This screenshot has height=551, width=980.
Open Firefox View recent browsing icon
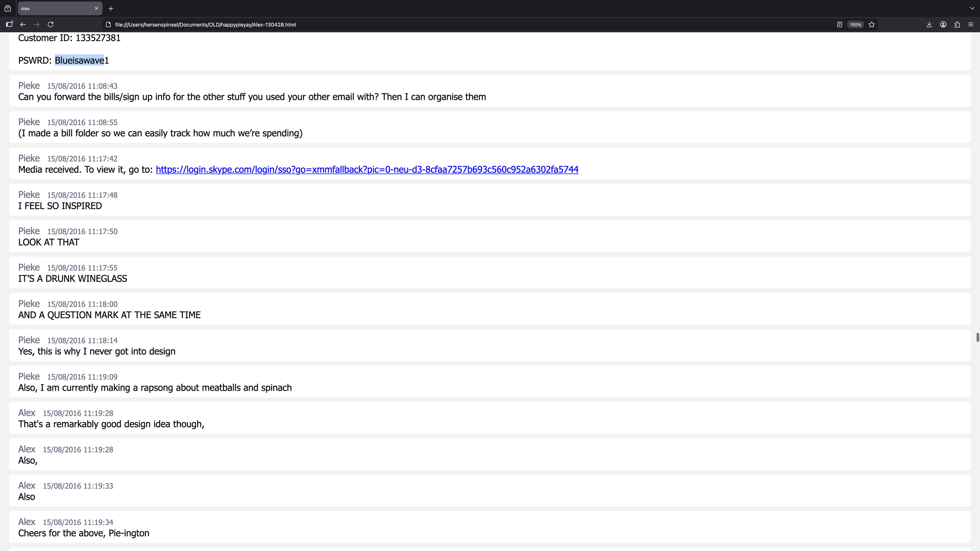[7, 9]
